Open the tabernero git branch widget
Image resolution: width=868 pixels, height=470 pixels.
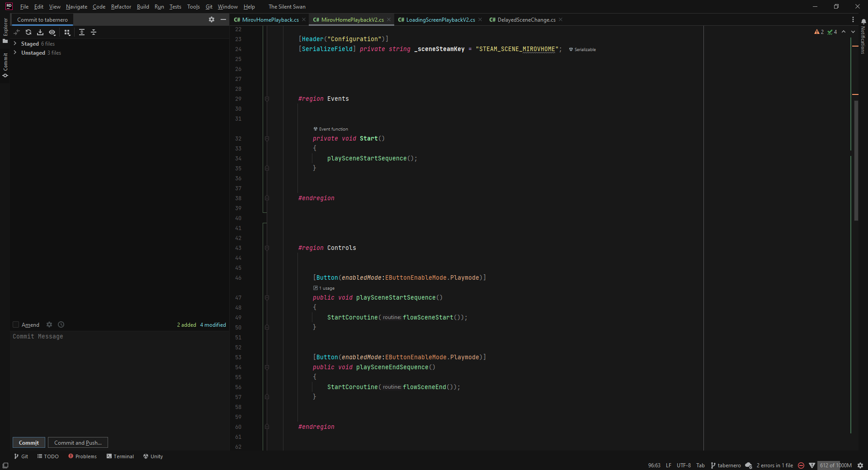click(x=726, y=465)
